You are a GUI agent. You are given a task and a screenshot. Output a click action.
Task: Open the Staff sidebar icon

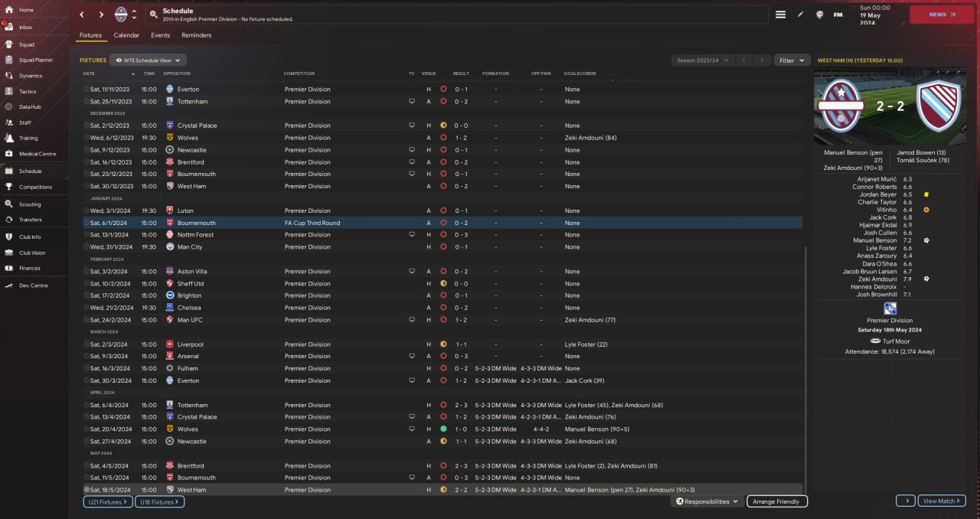[8, 122]
